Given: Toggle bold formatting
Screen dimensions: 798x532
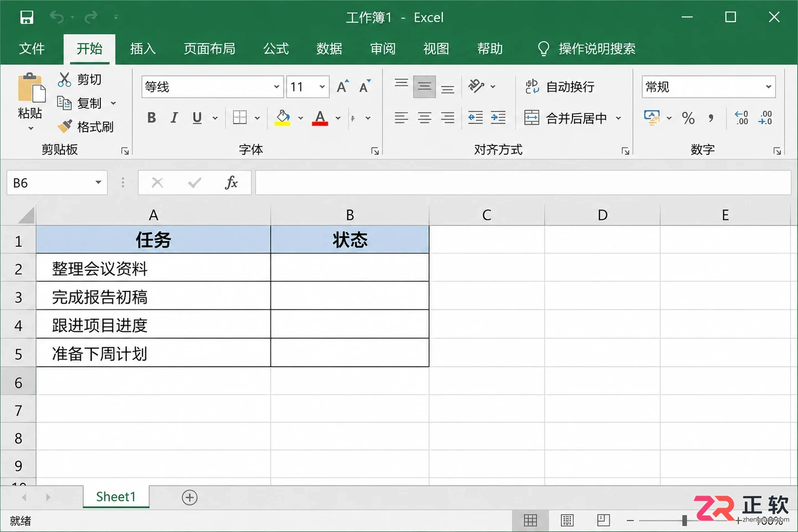Looking at the screenshot, I should click(x=151, y=117).
